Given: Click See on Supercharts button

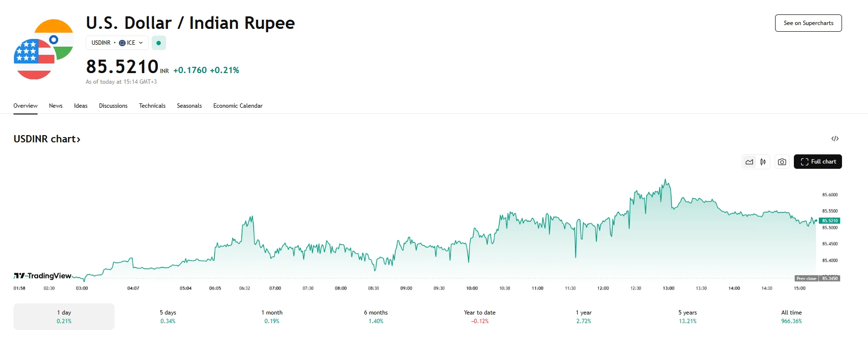Looking at the screenshot, I should pyautogui.click(x=808, y=23).
